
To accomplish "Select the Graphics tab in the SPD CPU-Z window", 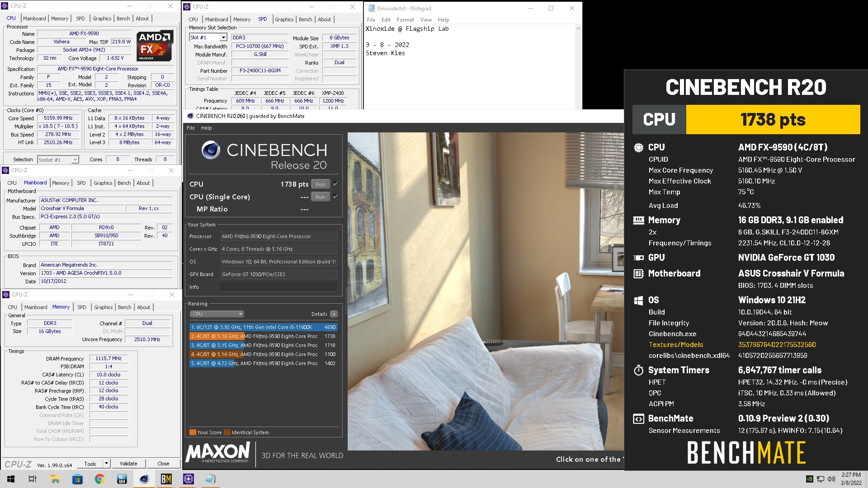I will pyautogui.click(x=284, y=19).
